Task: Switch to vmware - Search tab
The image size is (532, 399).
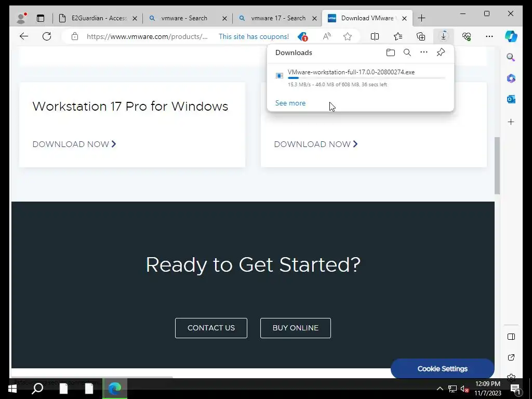Action: 188,18
